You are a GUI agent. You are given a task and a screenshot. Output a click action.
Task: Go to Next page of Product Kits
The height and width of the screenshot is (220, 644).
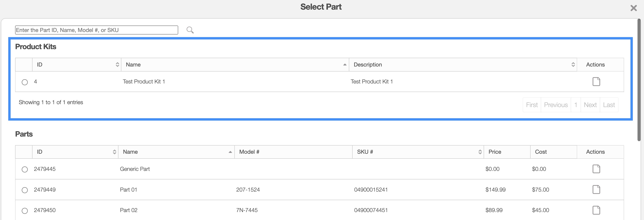pos(590,105)
